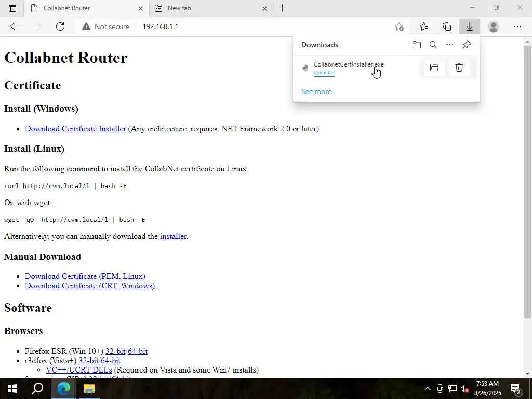This screenshot has height=399, width=532.
Task: Toggle the Downloads toolbar button
Action: tap(470, 26)
